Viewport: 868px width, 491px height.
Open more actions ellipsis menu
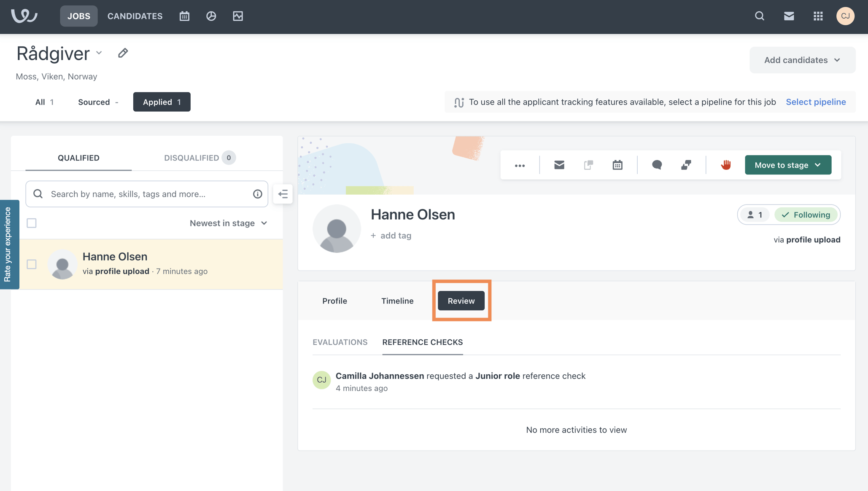pyautogui.click(x=520, y=165)
